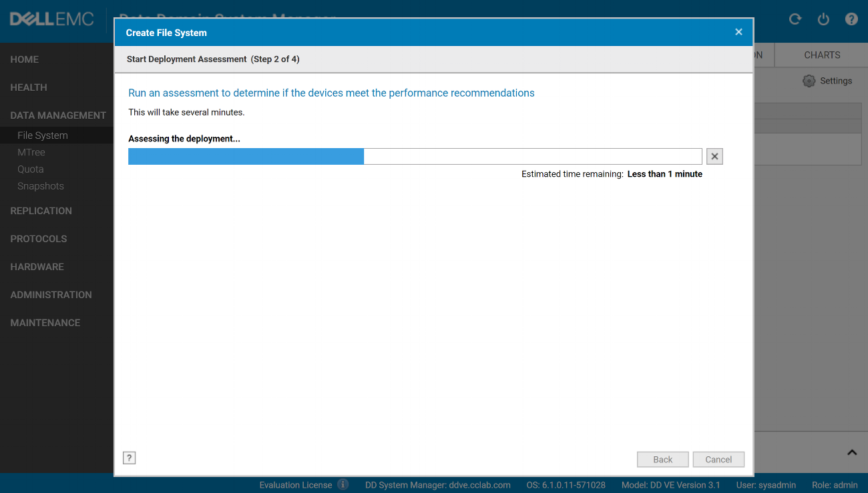Select Snapshots in the sidebar
The width and height of the screenshot is (868, 493).
[x=41, y=186]
